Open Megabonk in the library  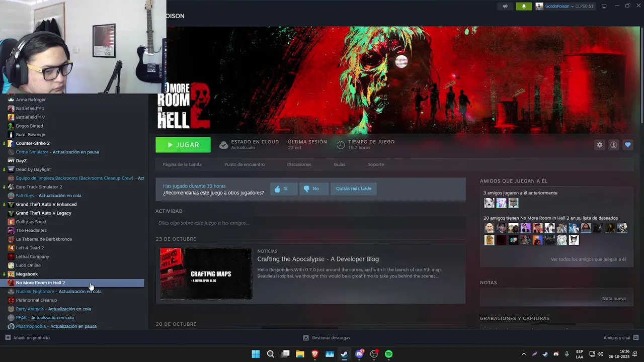click(27, 274)
